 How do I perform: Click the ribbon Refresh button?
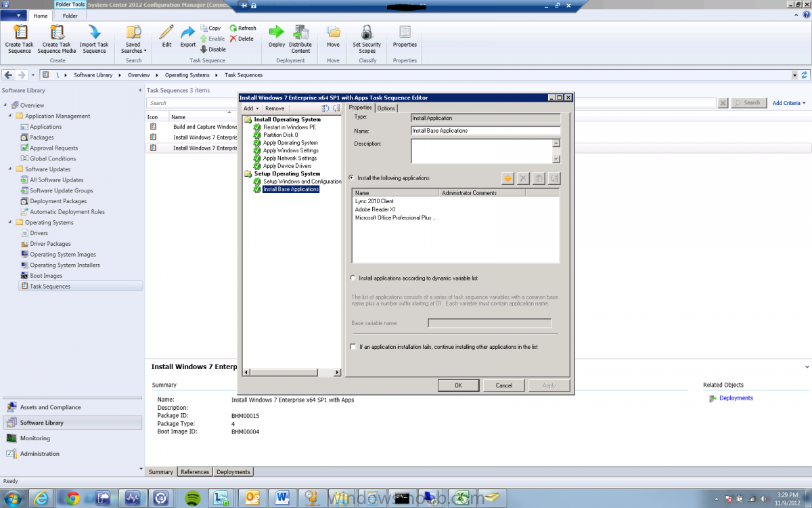243,28
